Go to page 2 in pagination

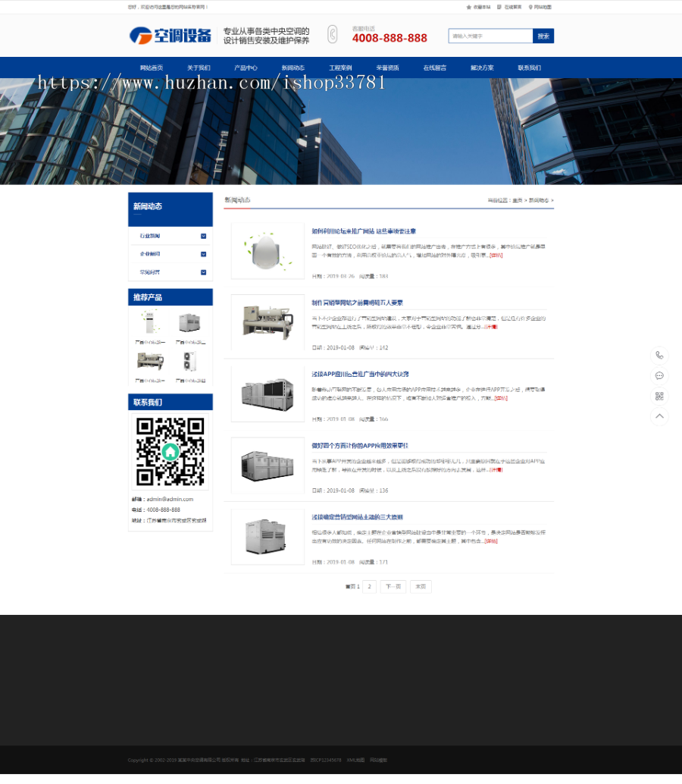(369, 587)
